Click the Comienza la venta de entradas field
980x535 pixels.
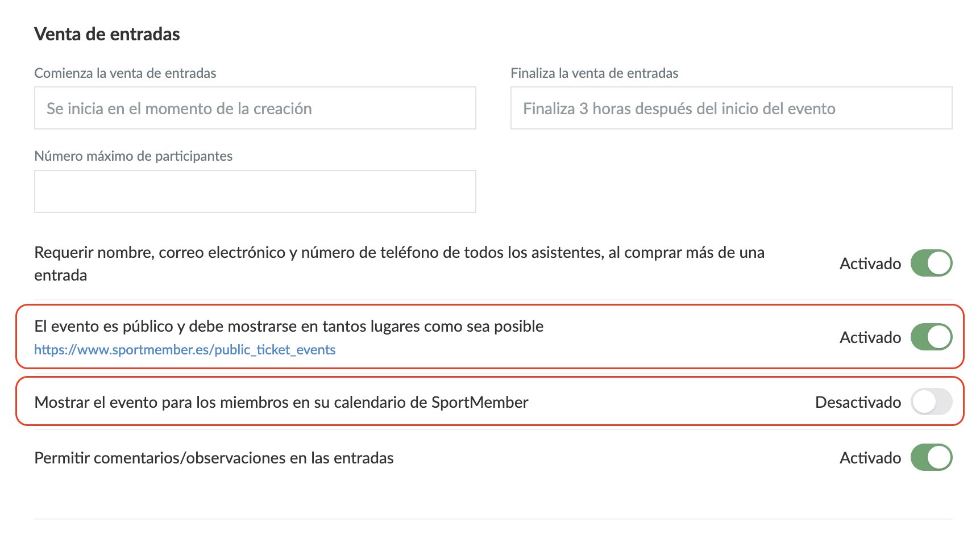(x=255, y=108)
